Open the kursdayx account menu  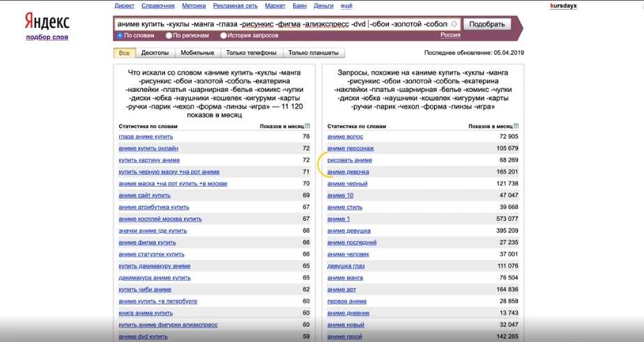click(563, 6)
